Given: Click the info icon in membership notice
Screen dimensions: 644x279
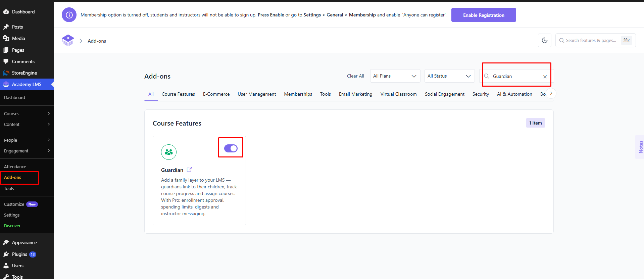Looking at the screenshot, I should [x=69, y=15].
